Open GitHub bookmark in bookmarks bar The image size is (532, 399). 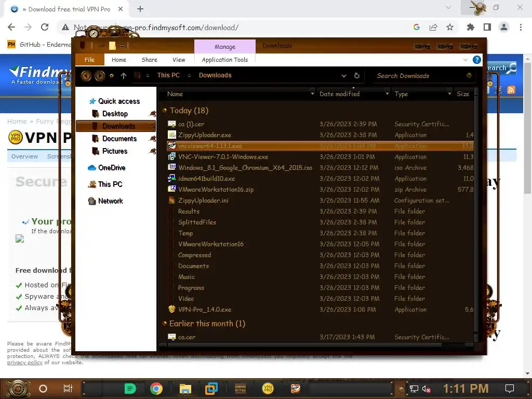coord(40,45)
